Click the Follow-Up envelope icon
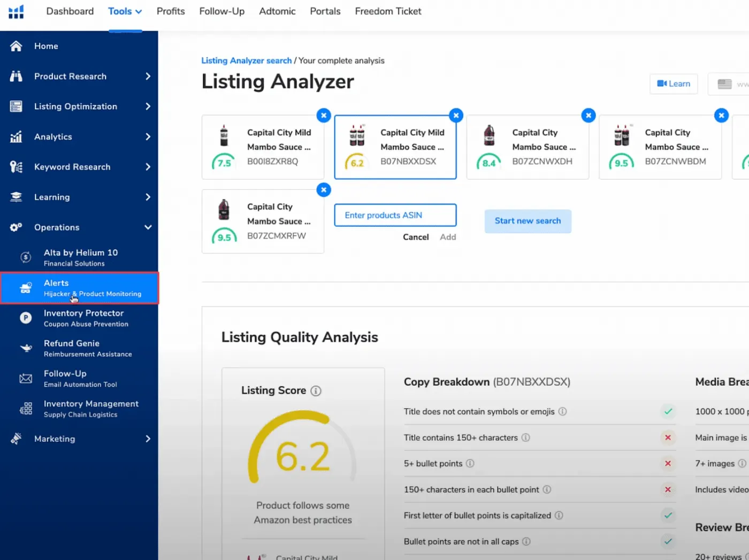749x560 pixels. point(26,379)
